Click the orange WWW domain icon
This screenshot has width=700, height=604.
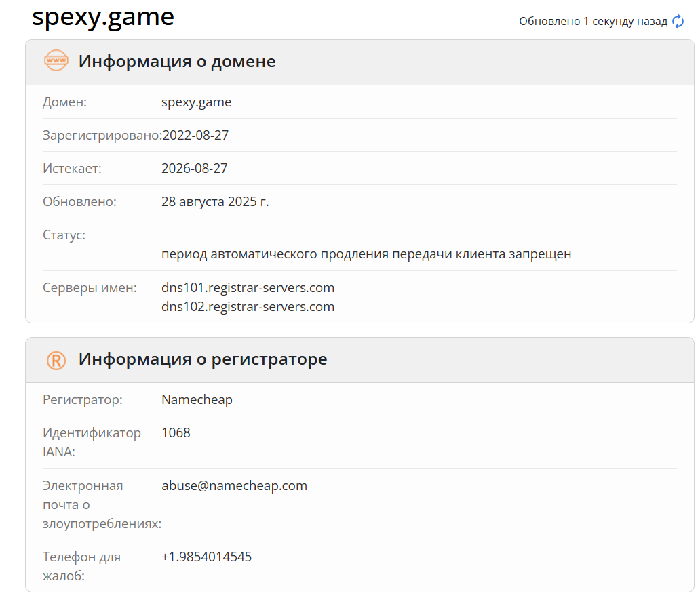[x=56, y=61]
